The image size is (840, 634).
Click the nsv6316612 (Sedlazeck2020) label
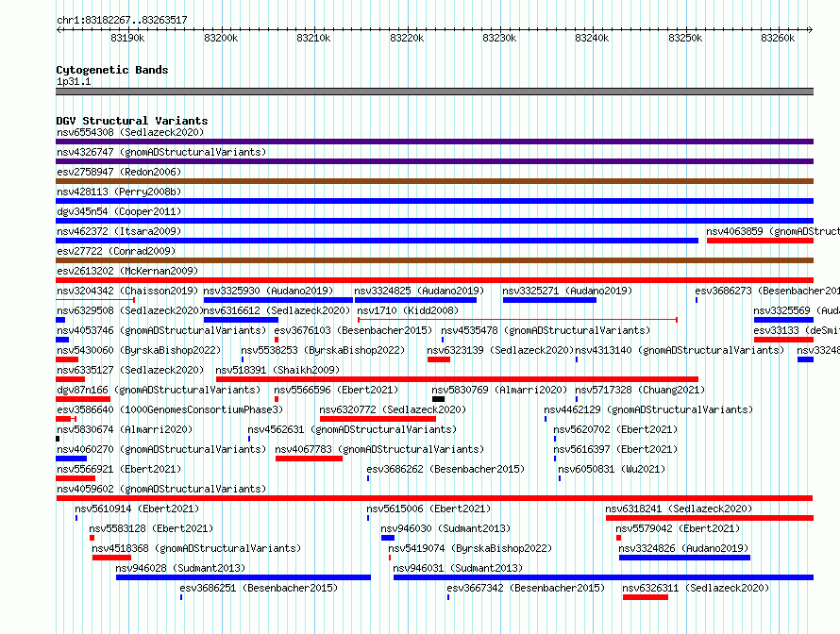(277, 310)
